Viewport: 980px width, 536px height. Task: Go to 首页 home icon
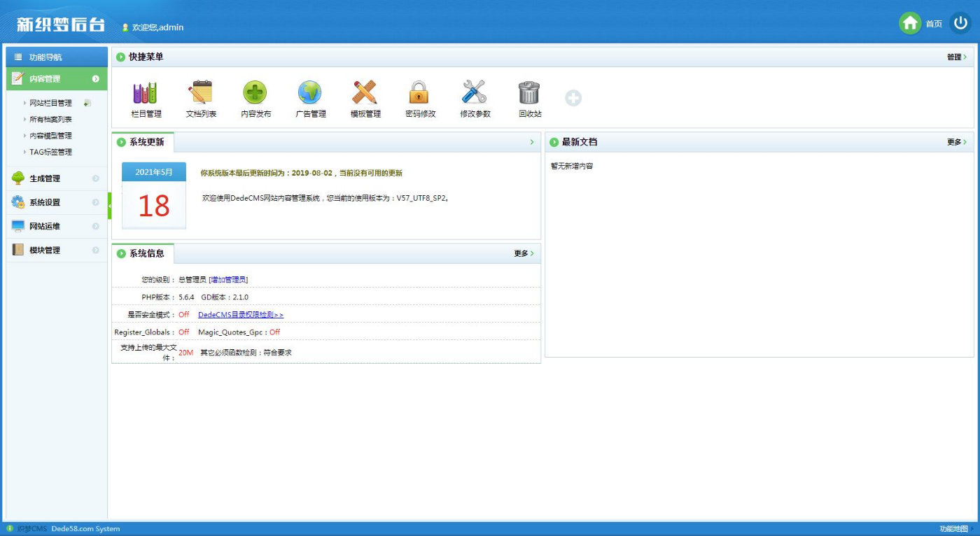coord(910,23)
